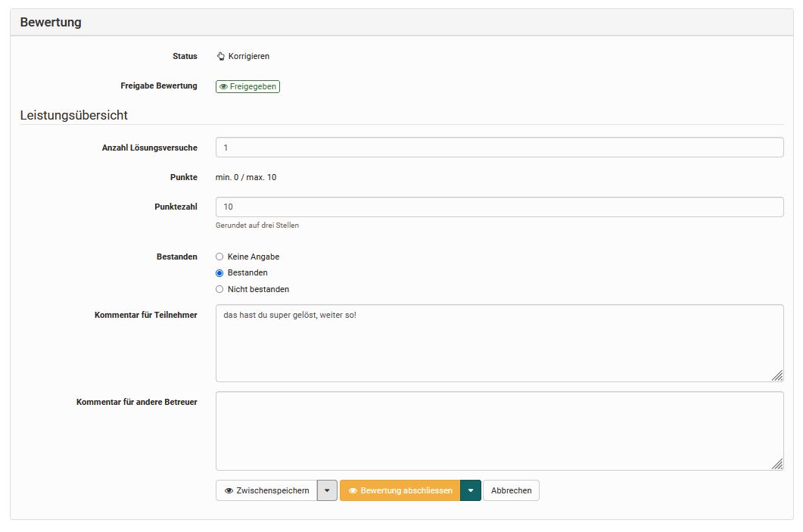Screen dimensions: 803x532
Task: Grab the resize handle of Kommentar für Teilnehmer
Action: point(777,375)
